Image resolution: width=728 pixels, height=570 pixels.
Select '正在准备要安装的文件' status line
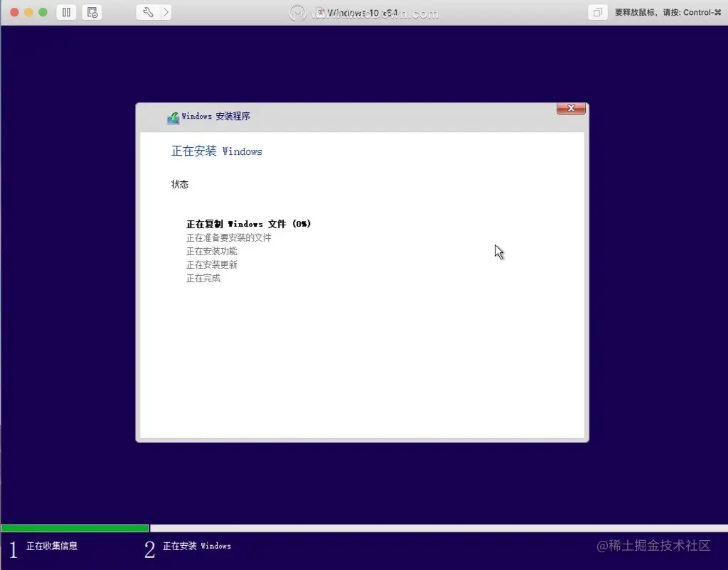pyautogui.click(x=229, y=237)
